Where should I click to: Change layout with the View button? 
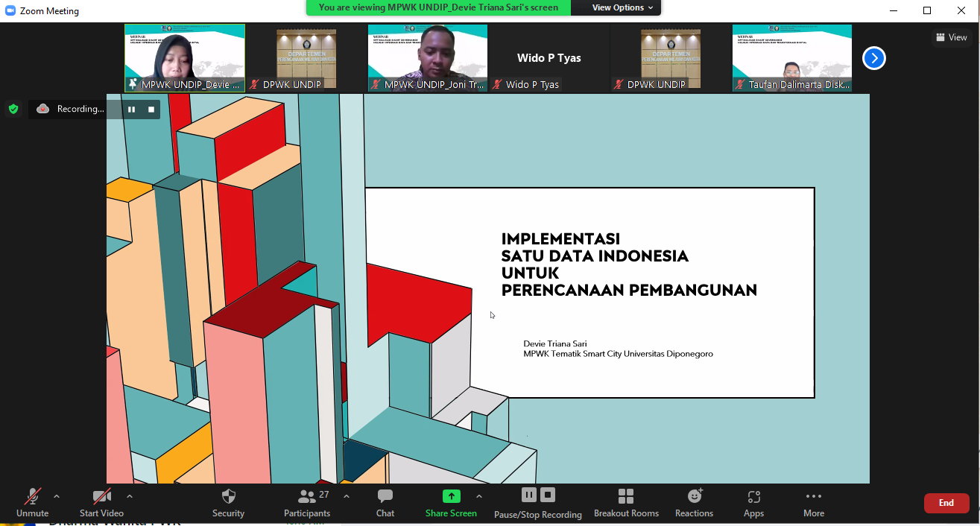[x=951, y=37]
